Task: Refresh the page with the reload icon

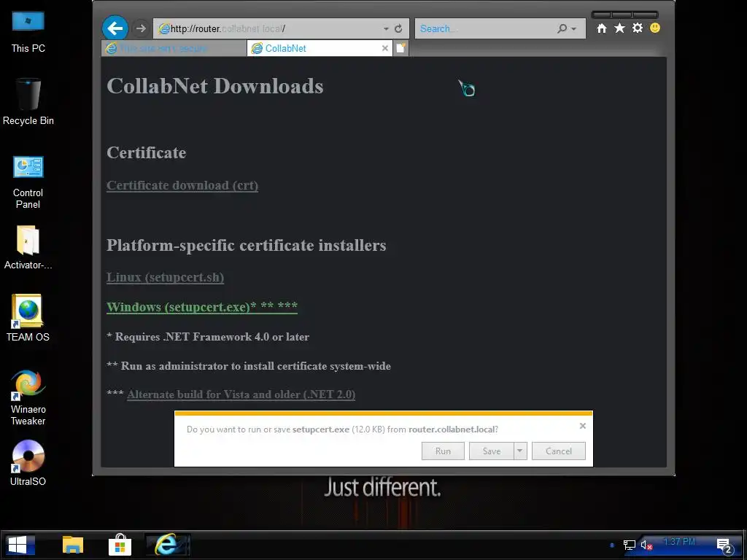Action: click(x=399, y=28)
